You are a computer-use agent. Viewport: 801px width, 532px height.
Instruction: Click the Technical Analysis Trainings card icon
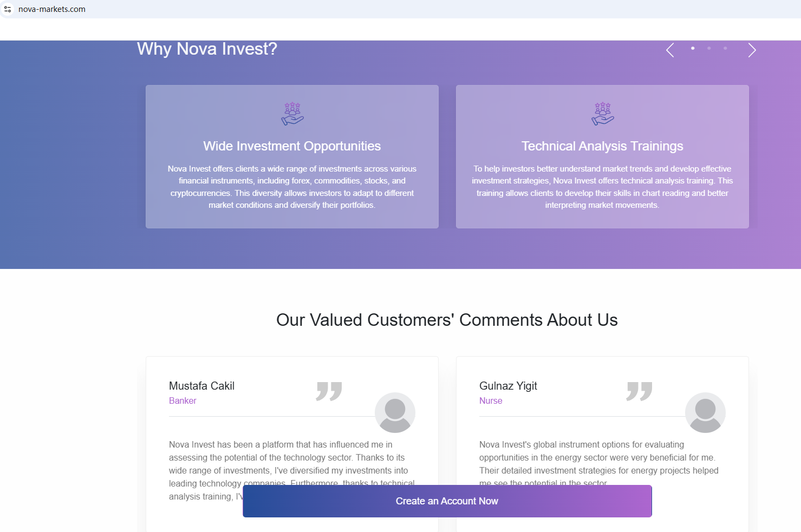[603, 114]
